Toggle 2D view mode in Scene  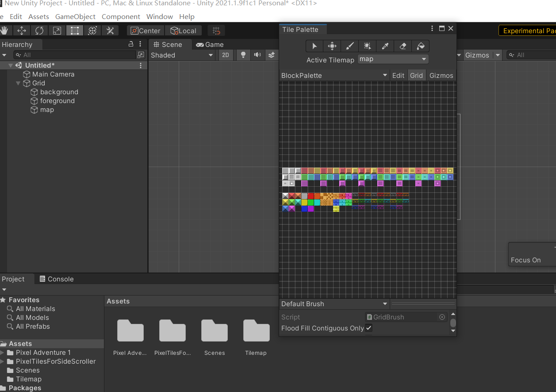(x=226, y=55)
